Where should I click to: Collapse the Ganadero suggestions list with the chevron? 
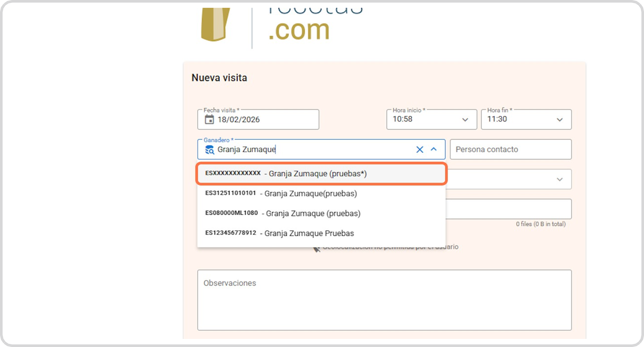(434, 149)
